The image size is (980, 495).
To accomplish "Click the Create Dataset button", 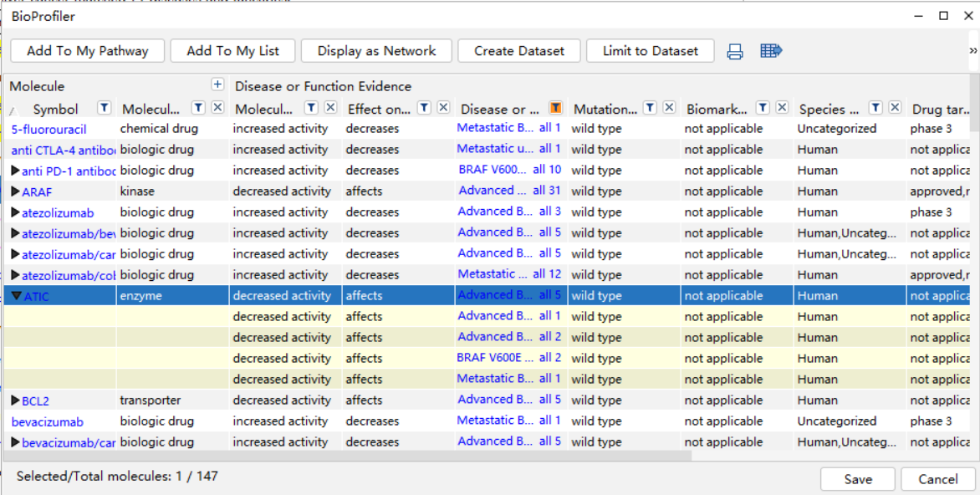I will (519, 51).
